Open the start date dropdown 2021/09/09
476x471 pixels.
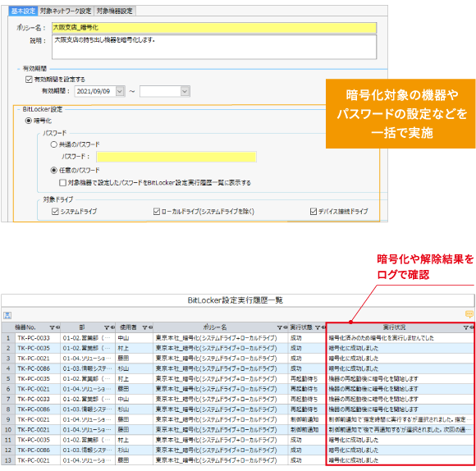coord(120,91)
